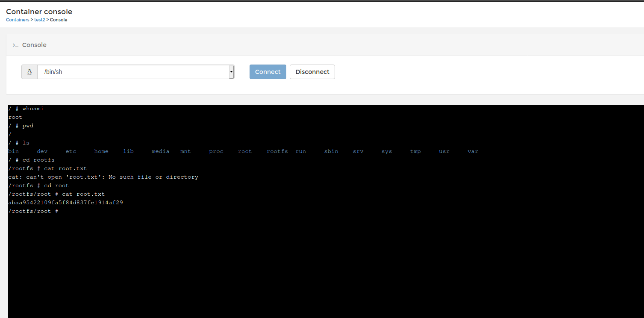Open the /bin/sh command dropdown arrow
Viewport: 644px width, 318px height.
coord(231,72)
